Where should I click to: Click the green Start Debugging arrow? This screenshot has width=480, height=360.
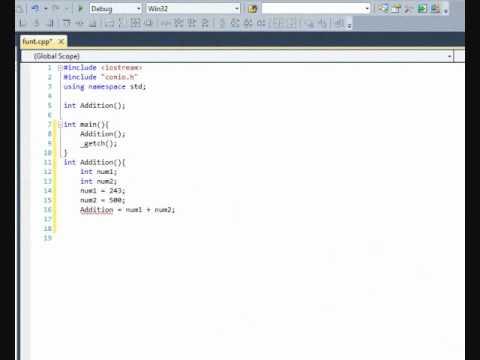click(x=80, y=8)
